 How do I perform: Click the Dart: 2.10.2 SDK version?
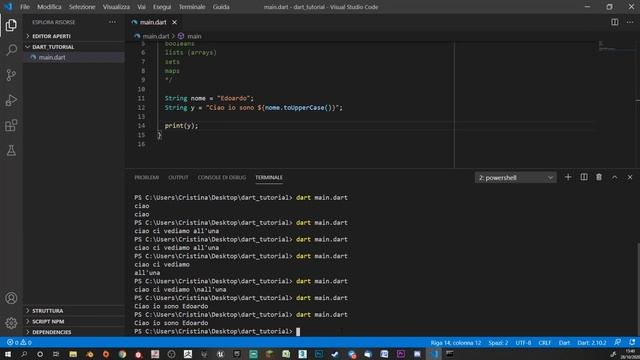coord(591,342)
